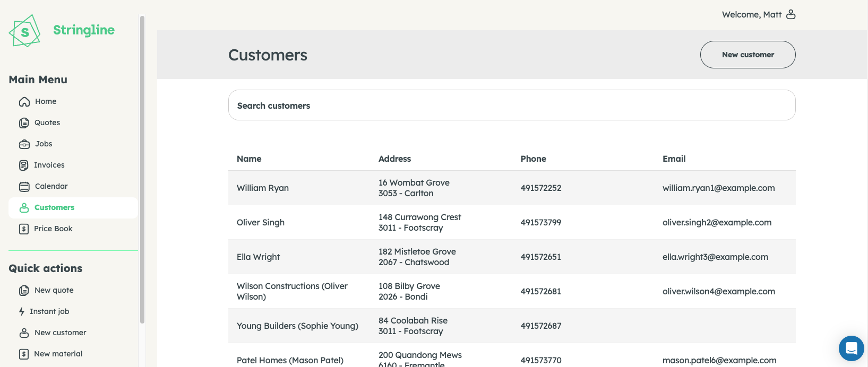Open the chat support bubble
Image resolution: width=868 pixels, height=367 pixels.
tap(852, 348)
